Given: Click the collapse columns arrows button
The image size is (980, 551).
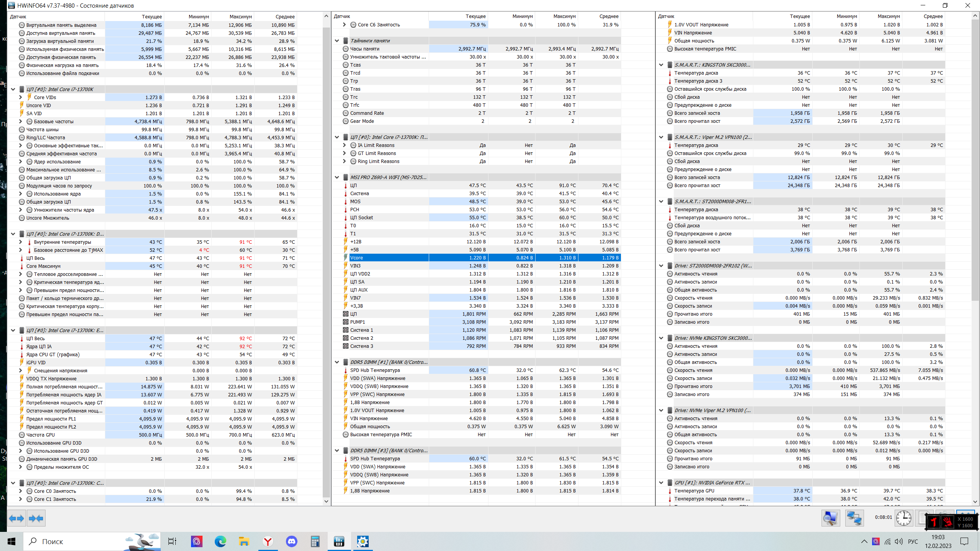Looking at the screenshot, I should pyautogui.click(x=36, y=518).
